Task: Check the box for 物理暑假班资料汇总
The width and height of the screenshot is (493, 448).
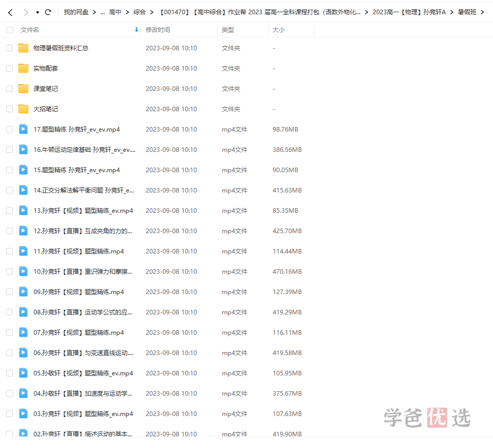Action: [10, 48]
